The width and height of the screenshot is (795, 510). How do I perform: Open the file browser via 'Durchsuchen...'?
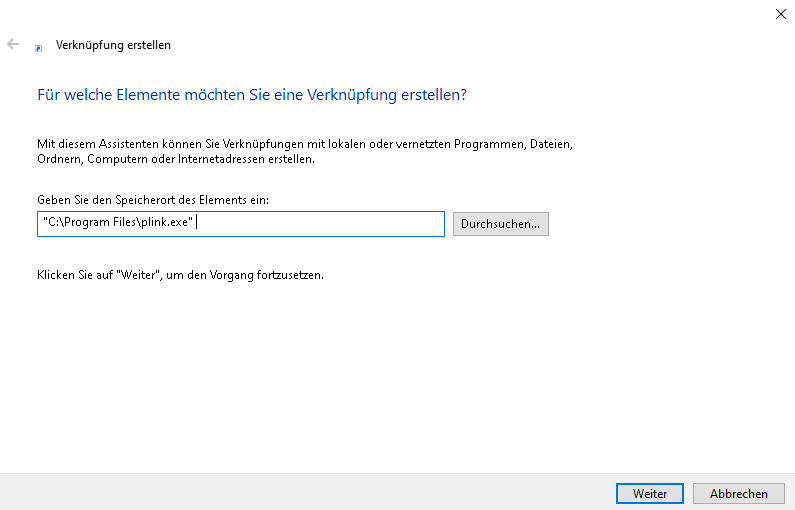[x=500, y=224]
